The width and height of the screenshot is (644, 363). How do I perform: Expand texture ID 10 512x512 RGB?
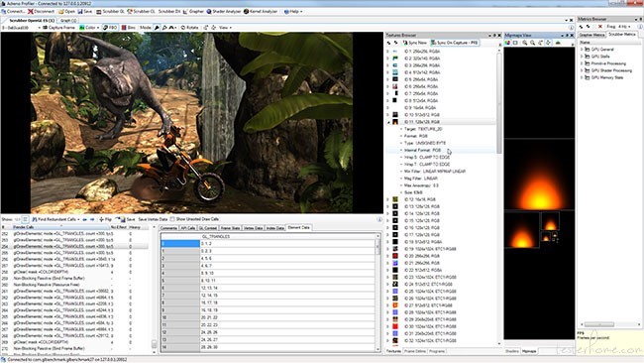pyautogui.click(x=387, y=115)
